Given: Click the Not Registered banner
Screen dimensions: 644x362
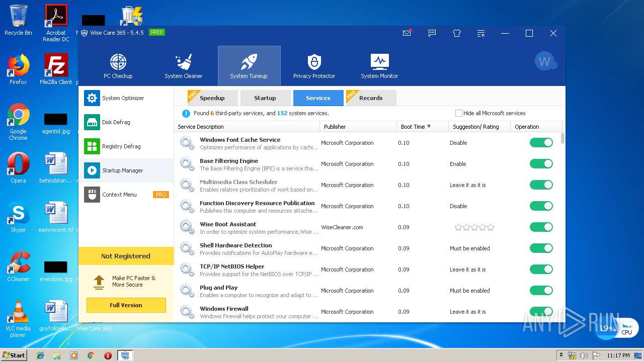Looking at the screenshot, I should pyautogui.click(x=126, y=256).
